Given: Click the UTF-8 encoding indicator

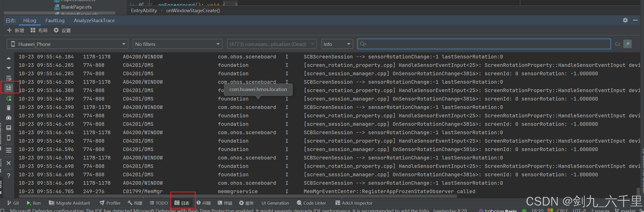Looking at the screenshot, I should (579, 210).
